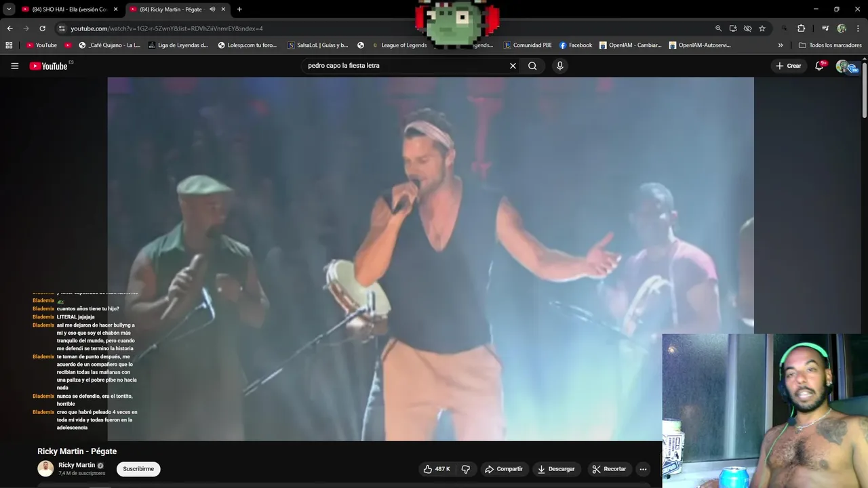Screen dimensions: 868x488
Task: Click the address bar URL
Action: point(167,28)
